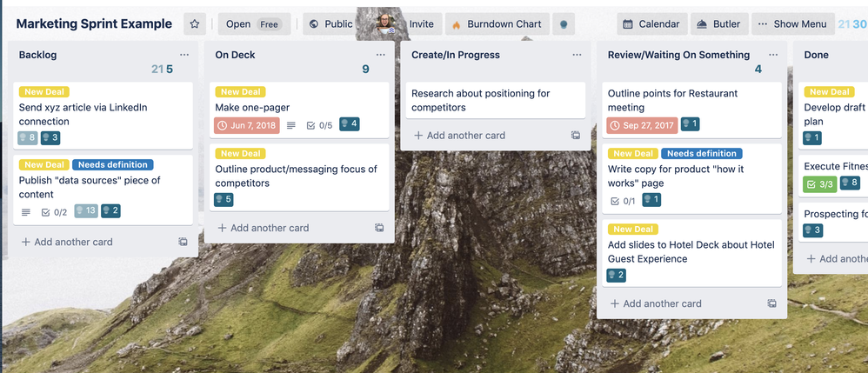This screenshot has width=868, height=373.
Task: Open Review/Waiting On Something list menu
Action: tap(773, 55)
